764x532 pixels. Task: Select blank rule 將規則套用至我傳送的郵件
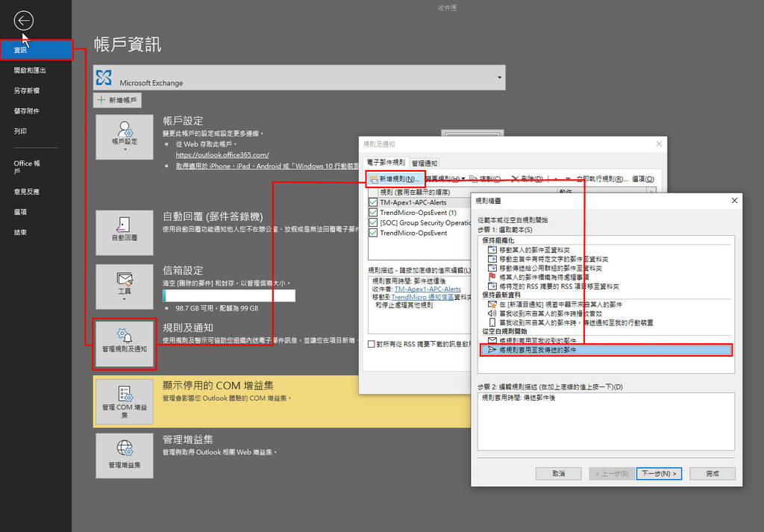(606, 350)
